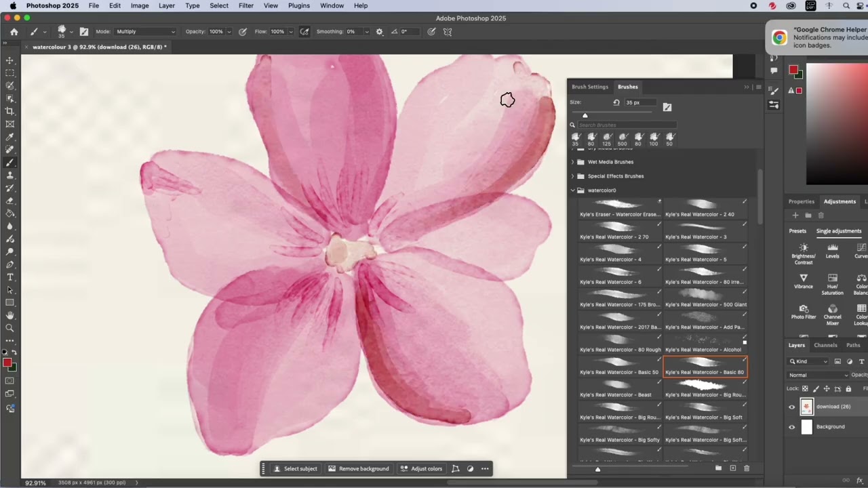Image resolution: width=868 pixels, height=488 pixels.
Task: Click the Adjust colors button
Action: [x=421, y=468]
